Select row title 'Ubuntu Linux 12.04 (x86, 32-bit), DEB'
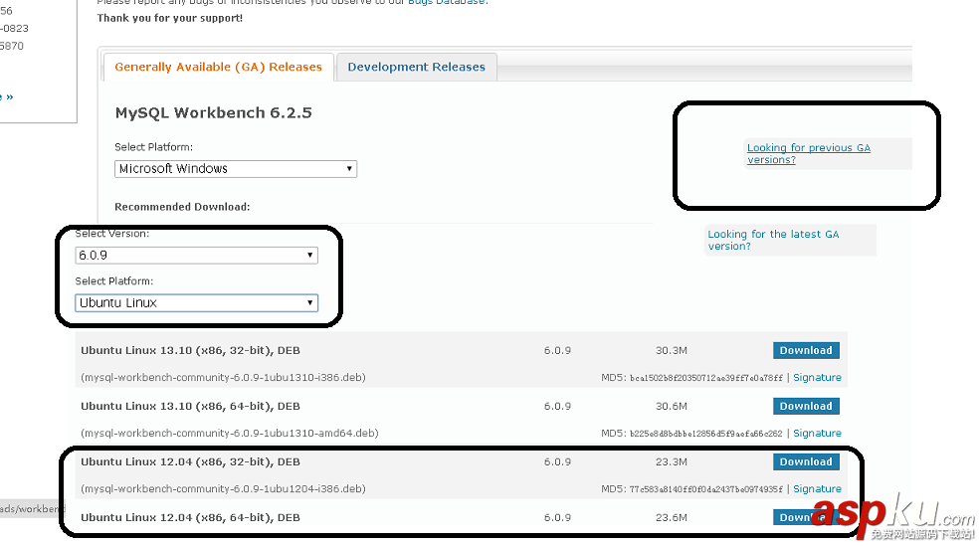This screenshot has width=980, height=546. click(190, 461)
